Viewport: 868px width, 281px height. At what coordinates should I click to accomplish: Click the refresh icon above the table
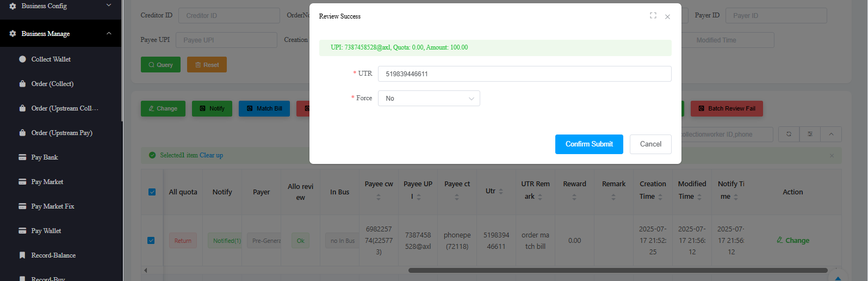coord(789,134)
